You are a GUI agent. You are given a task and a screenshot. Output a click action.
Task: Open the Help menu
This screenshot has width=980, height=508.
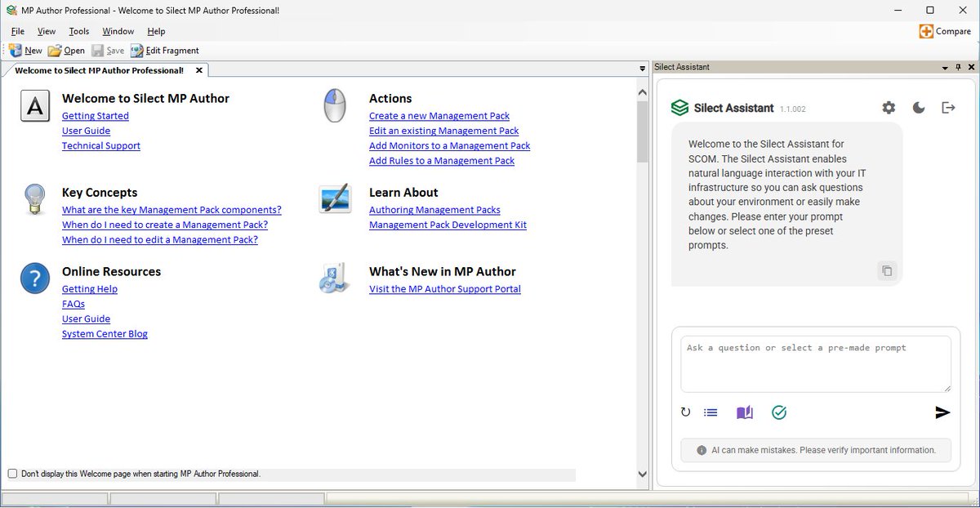tap(156, 31)
